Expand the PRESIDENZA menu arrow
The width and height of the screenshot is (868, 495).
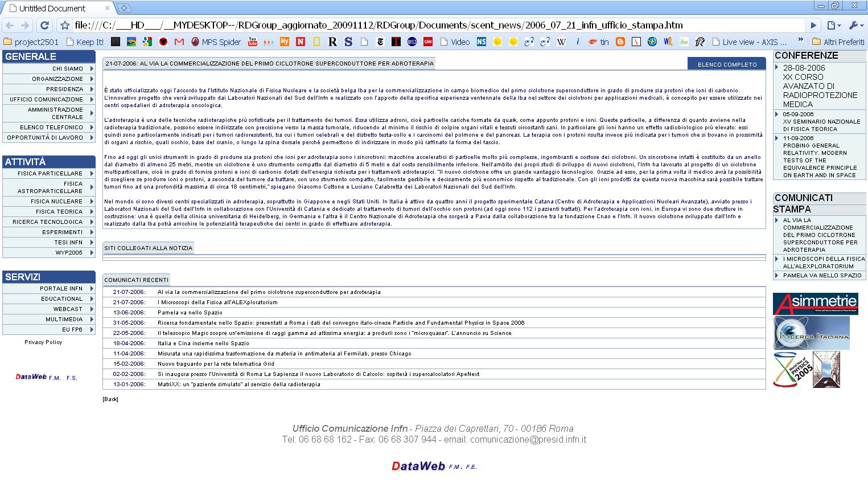[92, 89]
